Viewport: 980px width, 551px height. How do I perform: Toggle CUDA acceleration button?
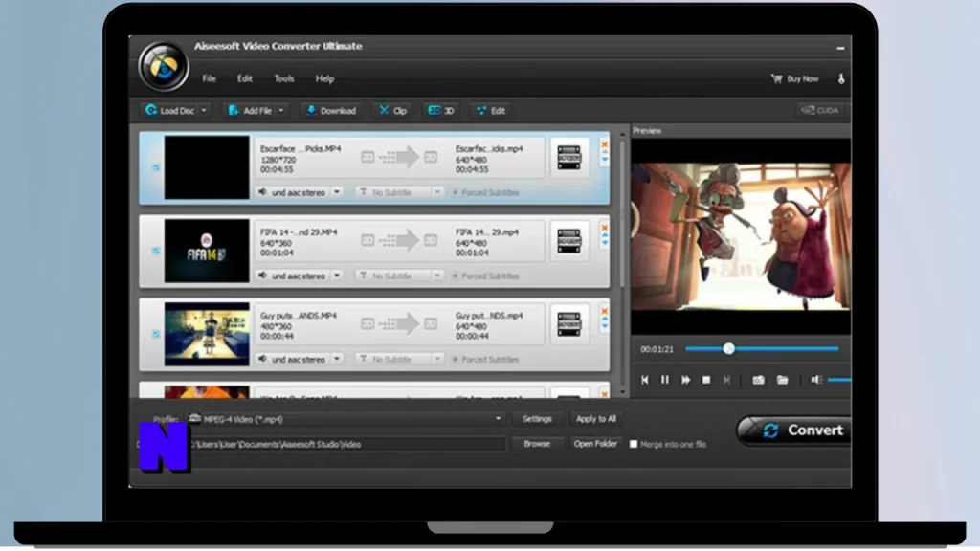[x=819, y=110]
